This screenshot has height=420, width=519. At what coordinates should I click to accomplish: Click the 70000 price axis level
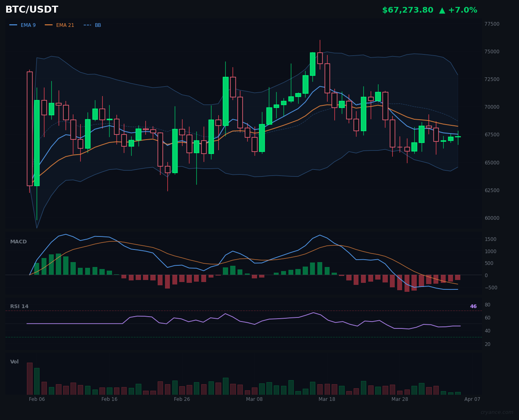tap(491, 107)
